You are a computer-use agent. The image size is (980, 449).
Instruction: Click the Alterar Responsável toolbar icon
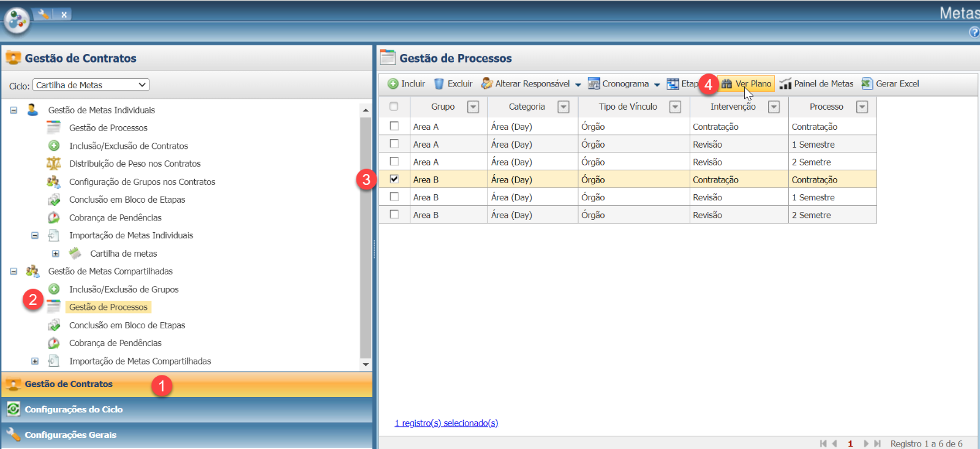[x=487, y=83]
